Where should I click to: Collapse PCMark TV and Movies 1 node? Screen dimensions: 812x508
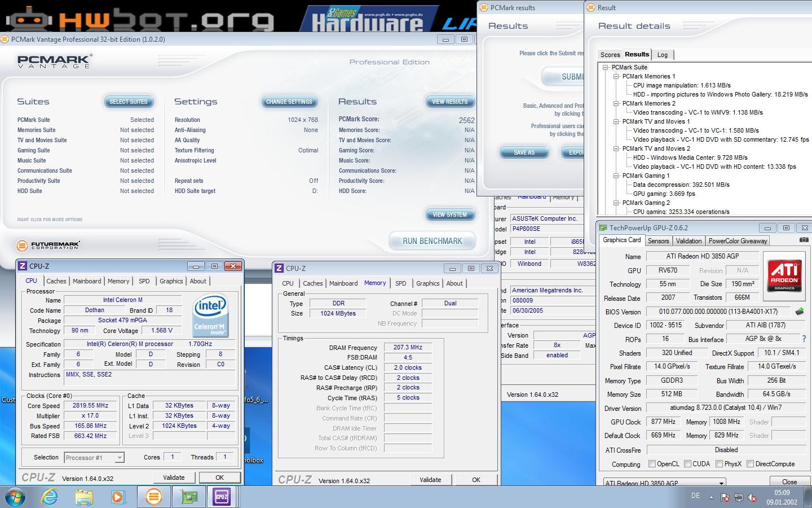(616, 121)
